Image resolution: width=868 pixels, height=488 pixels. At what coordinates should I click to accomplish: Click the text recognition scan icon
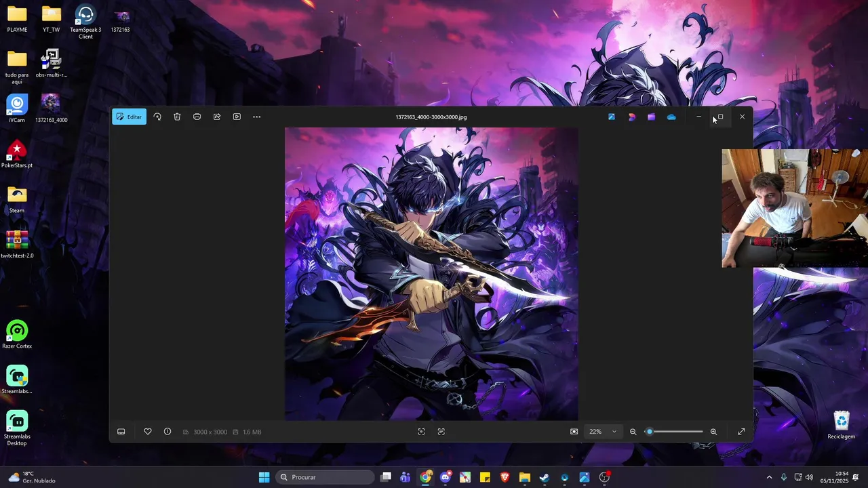tap(441, 432)
